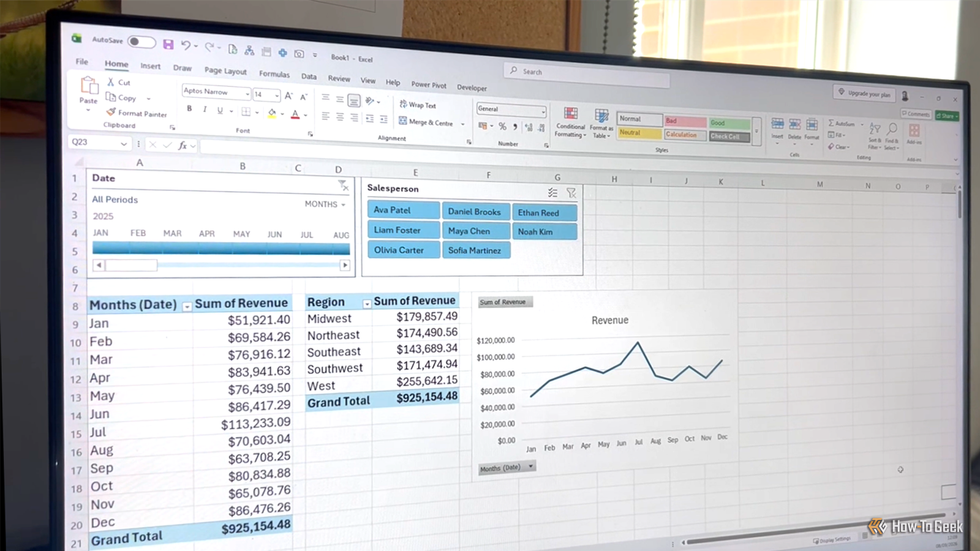Select Noah Kim in slicer

(545, 231)
